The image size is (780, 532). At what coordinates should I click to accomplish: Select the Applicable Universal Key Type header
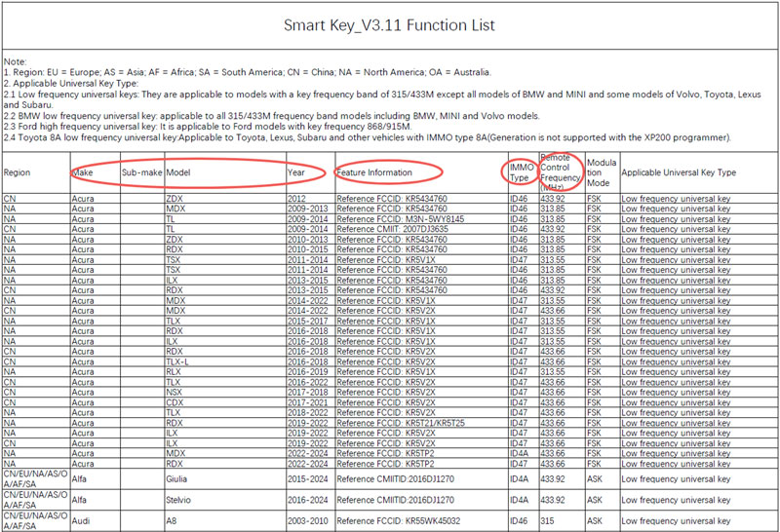pyautogui.click(x=679, y=172)
